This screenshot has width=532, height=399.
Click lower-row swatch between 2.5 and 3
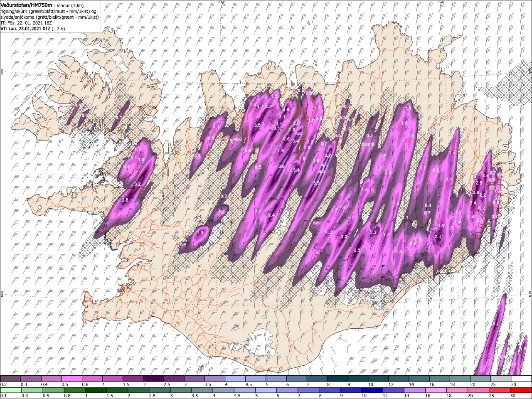click(160, 390)
